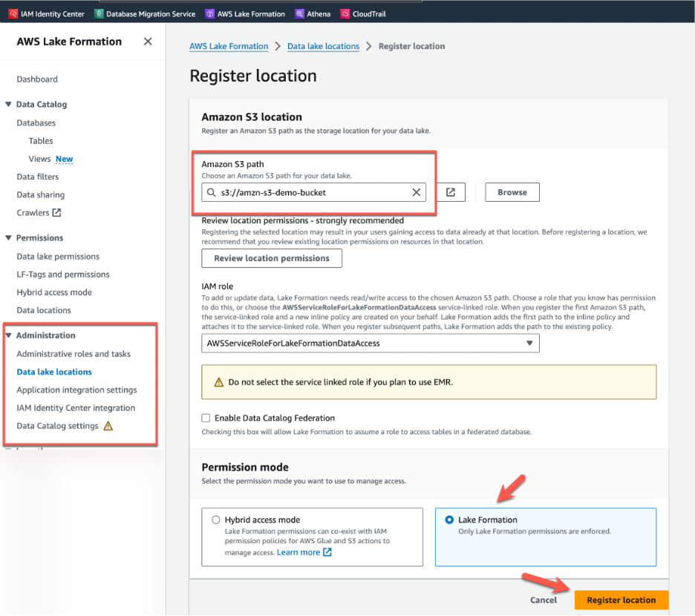The width and height of the screenshot is (695, 616).
Task: Open Crawlers in sidebar
Action: point(33,213)
